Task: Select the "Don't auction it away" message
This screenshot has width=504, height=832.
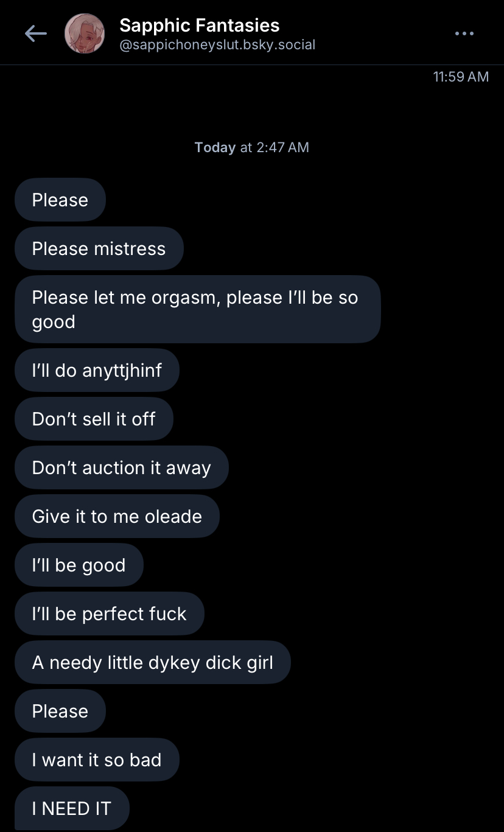Action: (x=121, y=467)
